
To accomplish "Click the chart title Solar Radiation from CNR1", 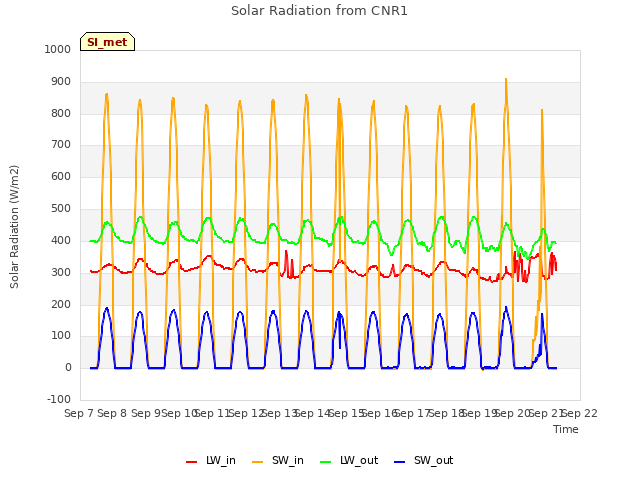I will [319, 11].
